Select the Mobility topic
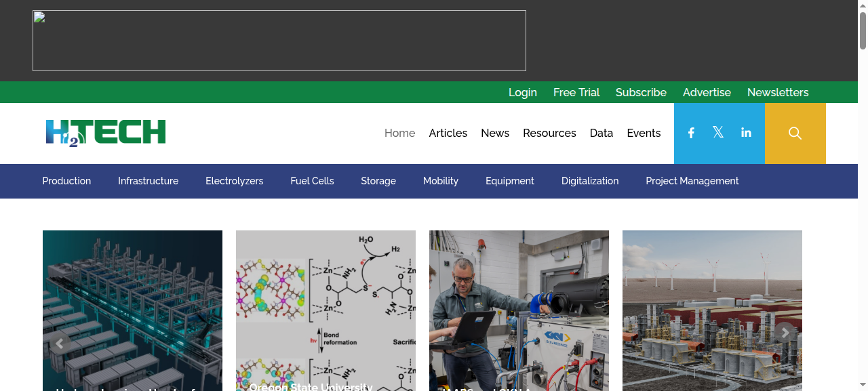Image resolution: width=868 pixels, height=391 pixels. tap(441, 181)
